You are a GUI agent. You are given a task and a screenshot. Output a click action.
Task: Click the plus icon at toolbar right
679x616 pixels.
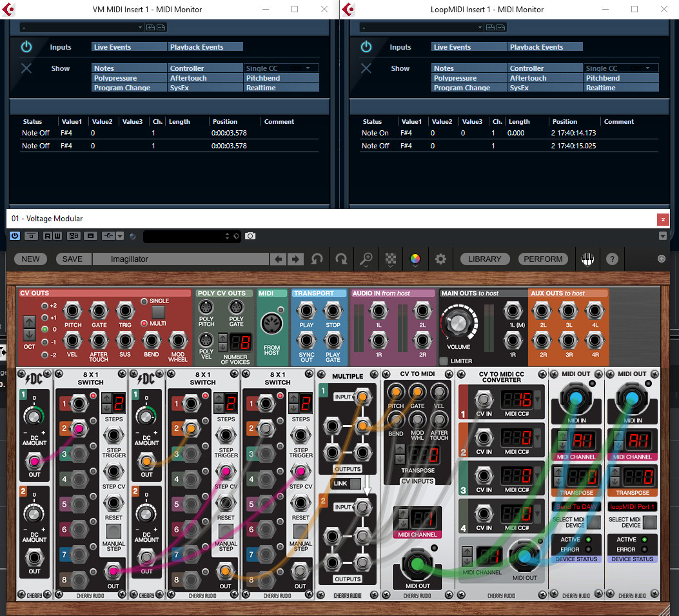tap(661, 259)
